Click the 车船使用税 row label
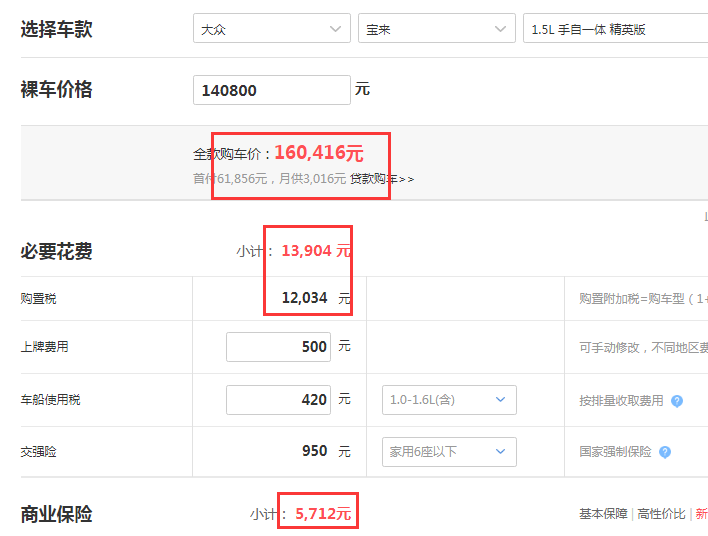This screenshot has width=708, height=536. tap(50, 400)
